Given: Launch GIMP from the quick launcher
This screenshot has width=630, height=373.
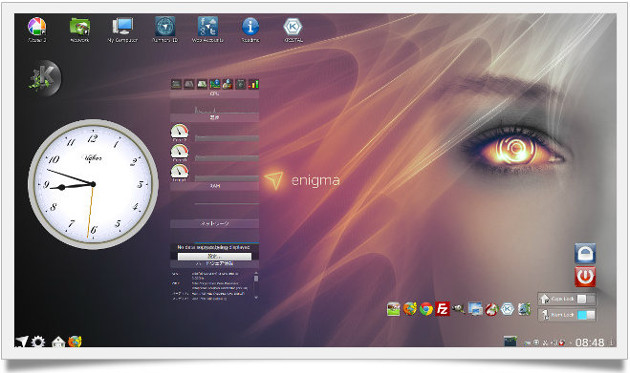Looking at the screenshot, I should click(x=458, y=309).
